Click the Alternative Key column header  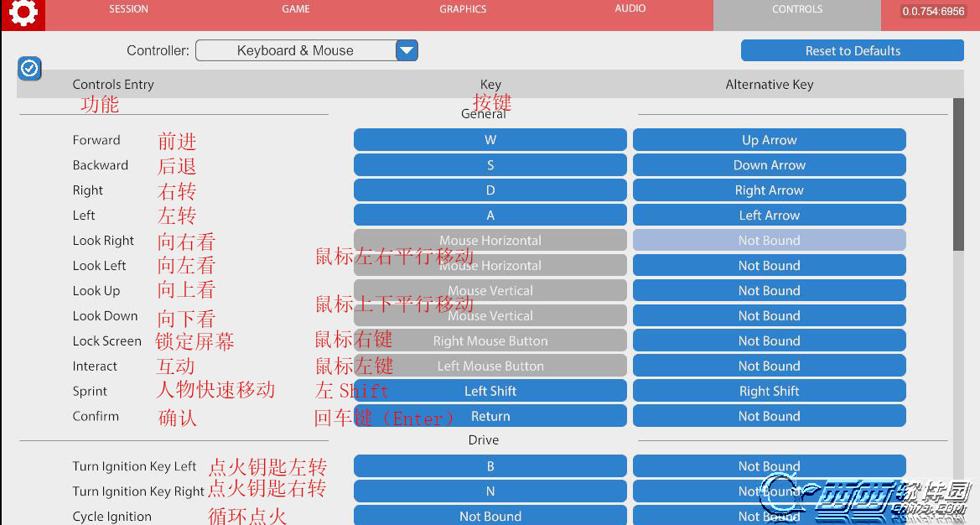tap(770, 85)
